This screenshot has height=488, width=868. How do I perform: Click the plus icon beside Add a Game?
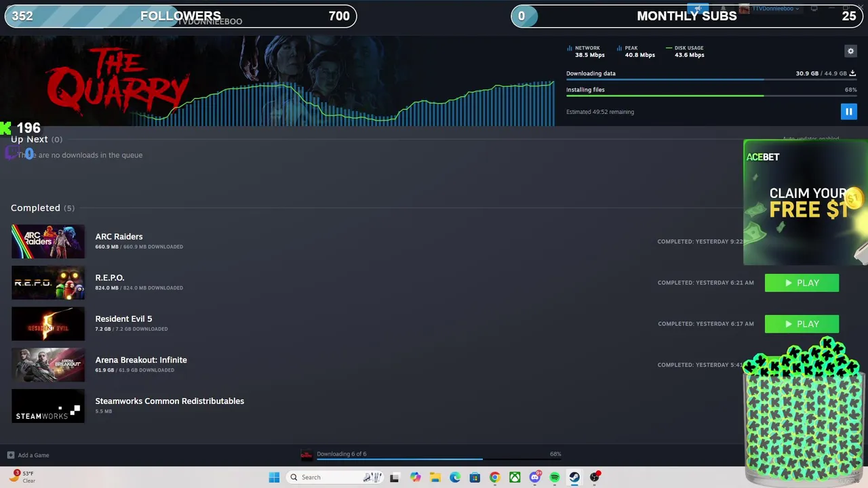coord(10,455)
